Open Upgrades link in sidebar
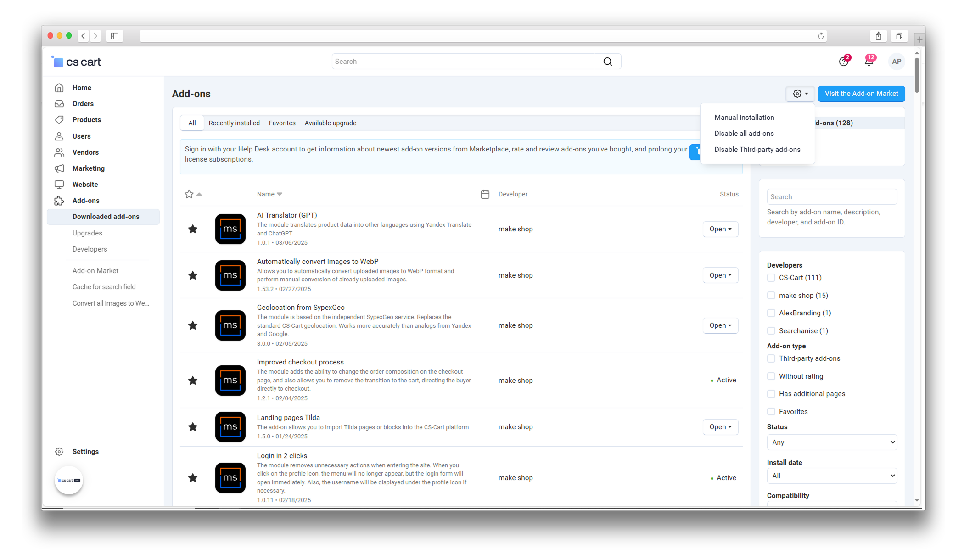 (x=87, y=233)
